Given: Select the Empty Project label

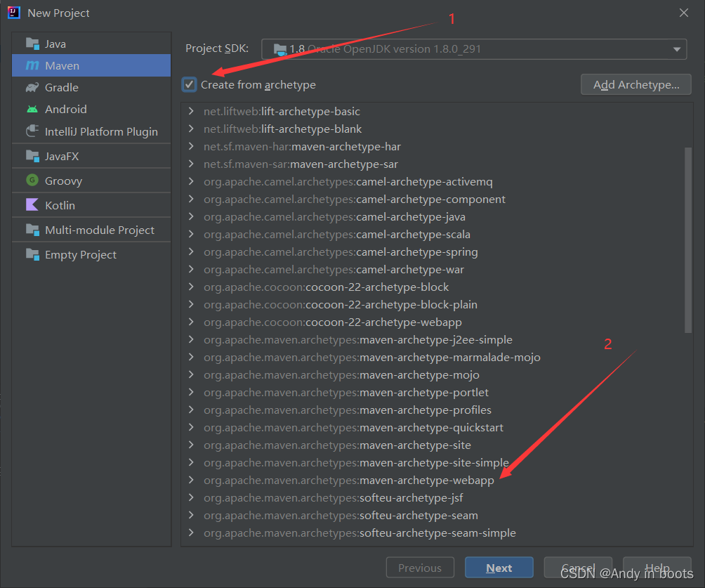Looking at the screenshot, I should (x=81, y=255).
